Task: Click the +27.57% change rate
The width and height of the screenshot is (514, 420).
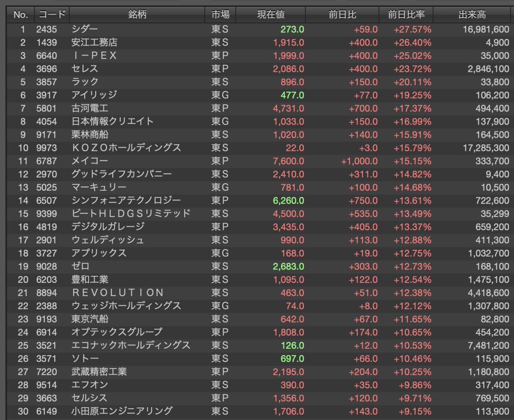Action: click(x=412, y=30)
